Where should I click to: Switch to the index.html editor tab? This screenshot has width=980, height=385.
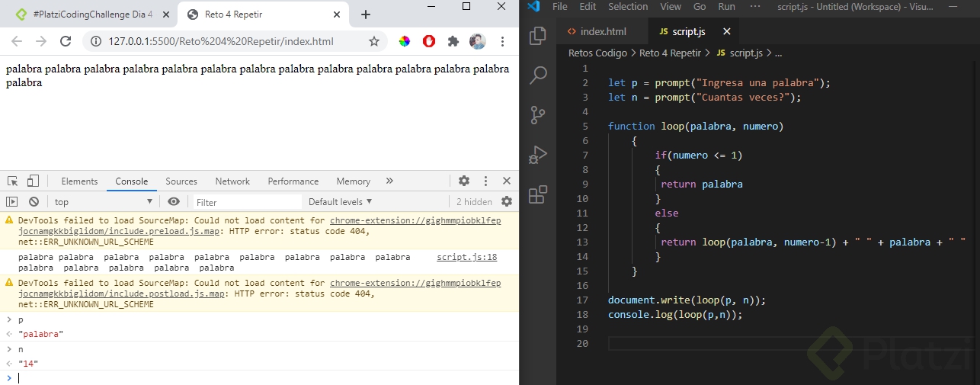(x=603, y=31)
